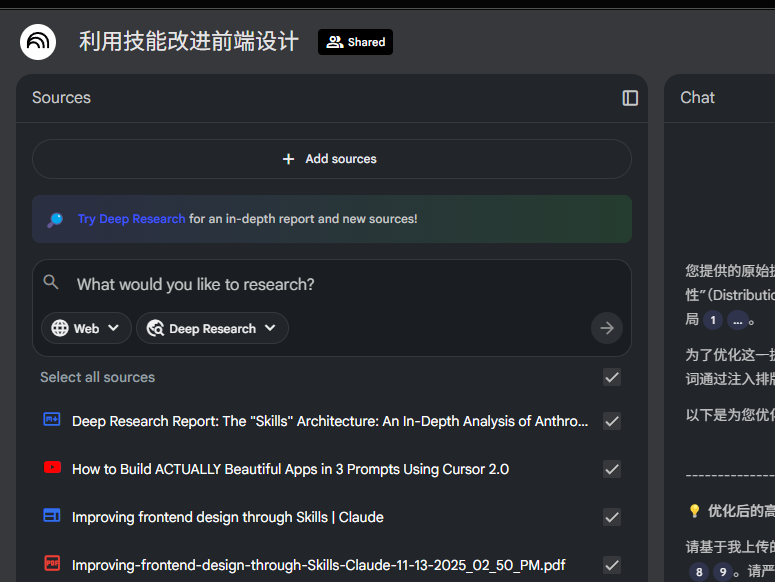Click citation number 9 in chat
Image resolution: width=775 pixels, height=582 pixels.
coord(723,572)
